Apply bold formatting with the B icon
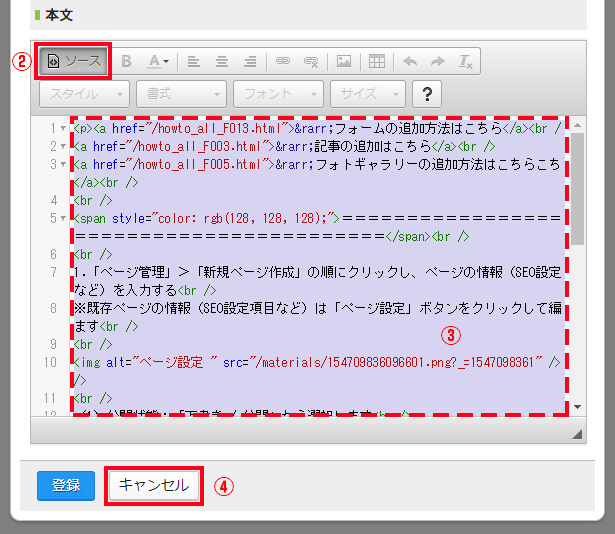The height and width of the screenshot is (534, 615). click(x=126, y=61)
